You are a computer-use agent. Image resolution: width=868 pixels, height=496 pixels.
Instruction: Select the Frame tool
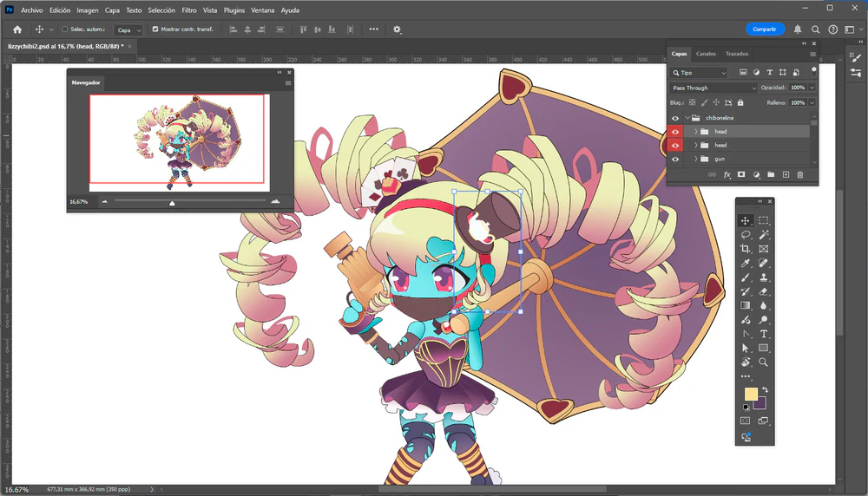click(x=763, y=249)
